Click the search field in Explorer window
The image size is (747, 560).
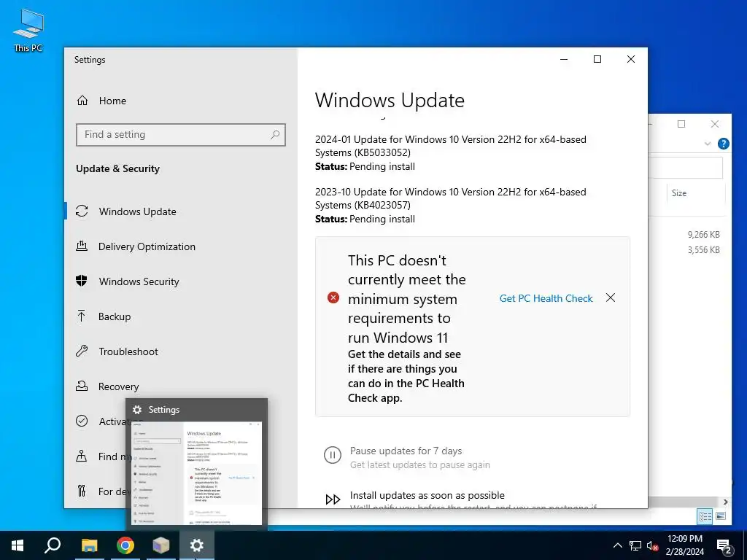coord(686,168)
